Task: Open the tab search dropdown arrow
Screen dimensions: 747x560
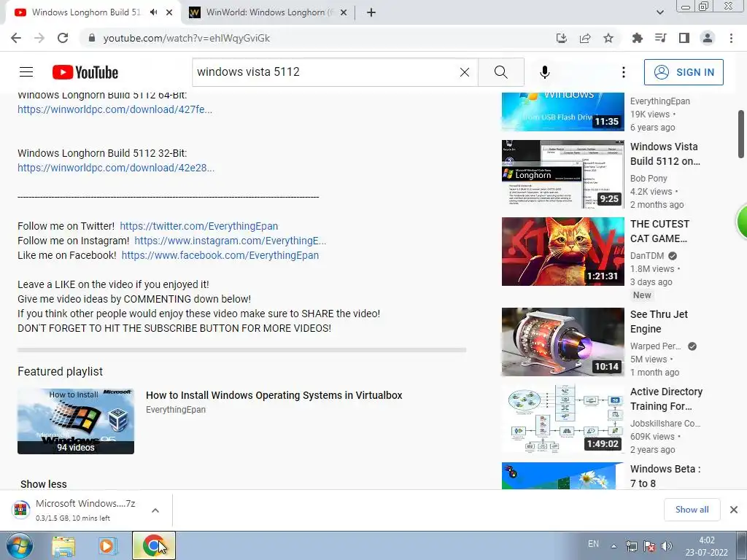Action: point(659,12)
